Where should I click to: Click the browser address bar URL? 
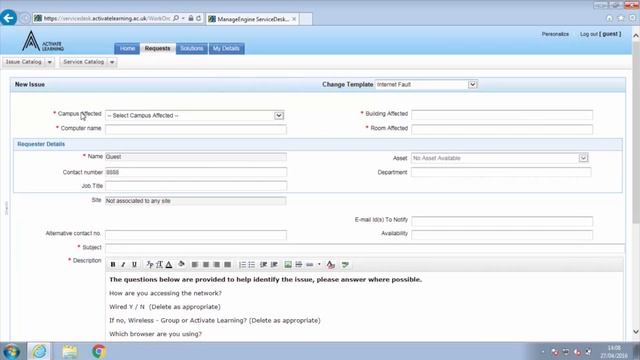tap(107, 18)
